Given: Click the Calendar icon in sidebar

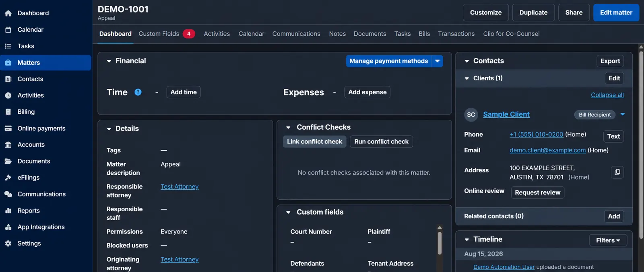Looking at the screenshot, I should (8, 30).
